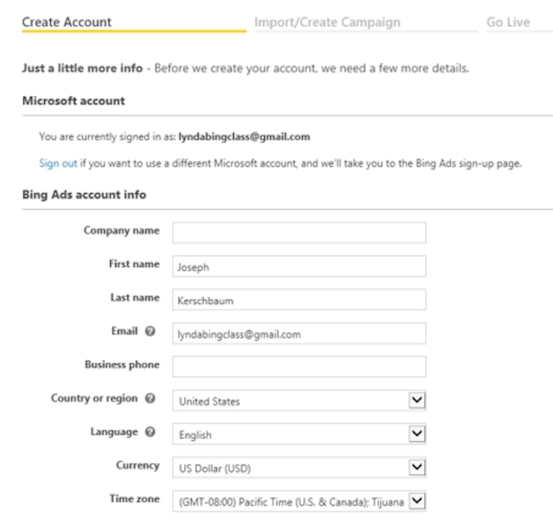This screenshot has height=528, width=553.
Task: Expand the Currency dropdown arrow
Action: click(417, 467)
